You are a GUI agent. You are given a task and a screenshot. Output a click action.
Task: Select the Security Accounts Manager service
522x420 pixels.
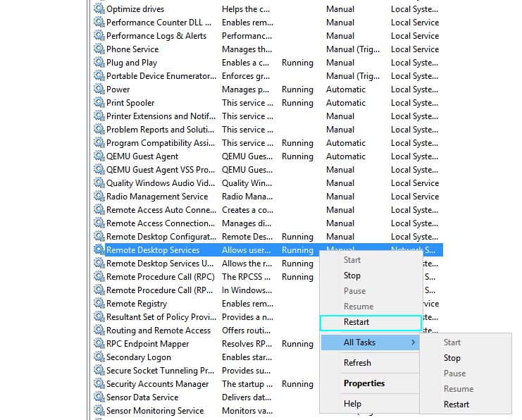click(158, 384)
